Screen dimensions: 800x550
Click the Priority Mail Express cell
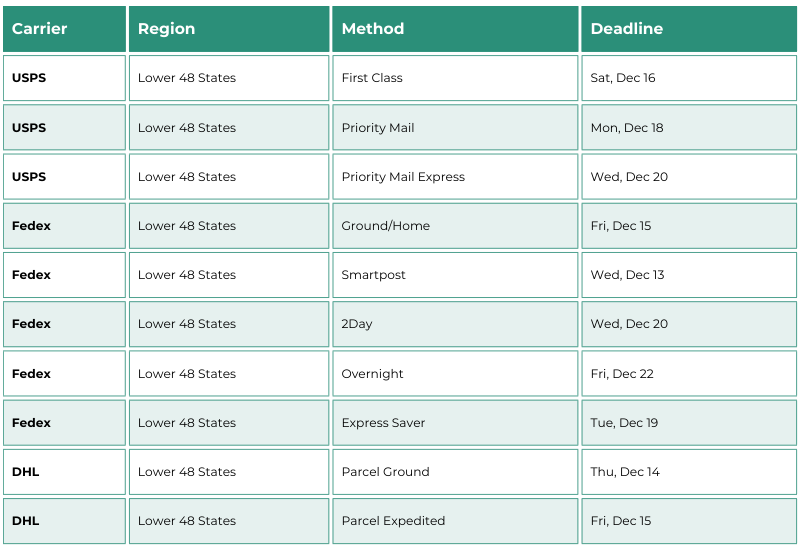coord(455,177)
